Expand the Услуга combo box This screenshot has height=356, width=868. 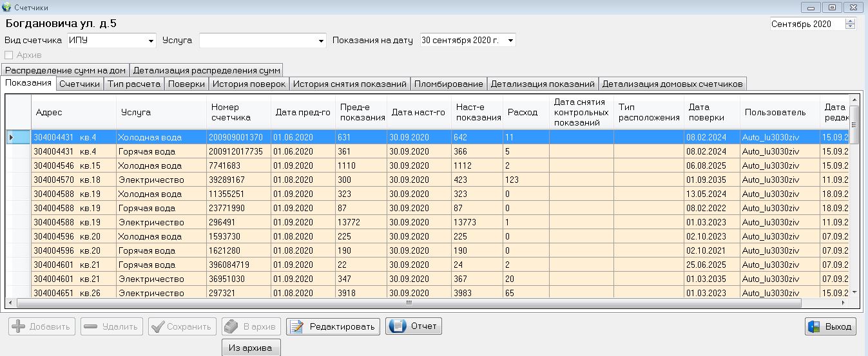pyautogui.click(x=322, y=41)
